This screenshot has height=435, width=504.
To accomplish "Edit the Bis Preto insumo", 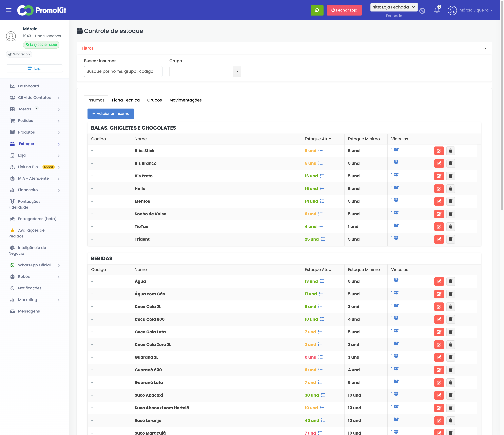I will [439, 176].
